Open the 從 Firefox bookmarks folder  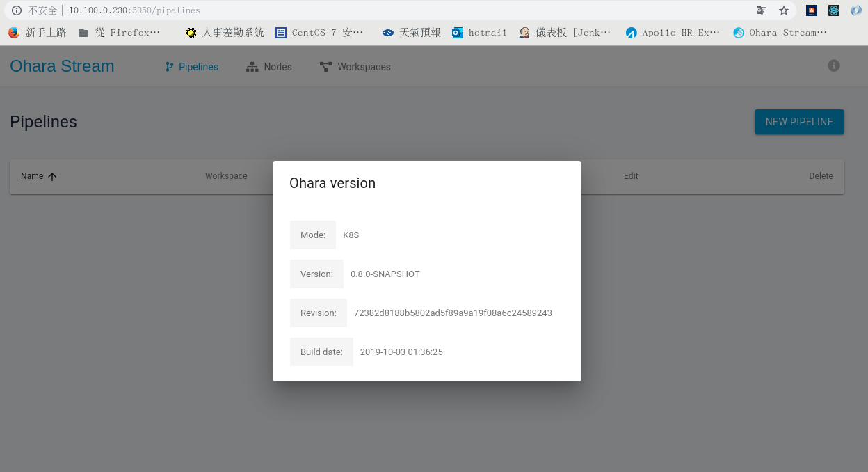119,33
